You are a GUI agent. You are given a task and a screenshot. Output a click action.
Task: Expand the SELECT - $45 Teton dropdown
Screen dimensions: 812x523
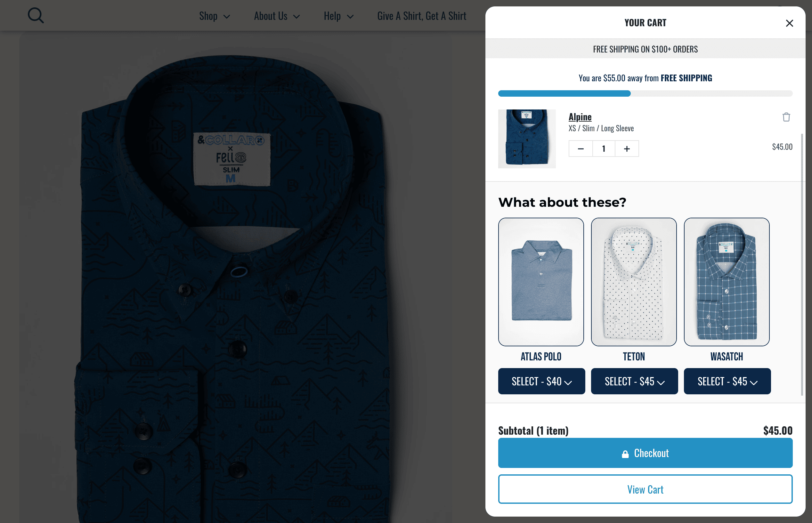(x=634, y=381)
